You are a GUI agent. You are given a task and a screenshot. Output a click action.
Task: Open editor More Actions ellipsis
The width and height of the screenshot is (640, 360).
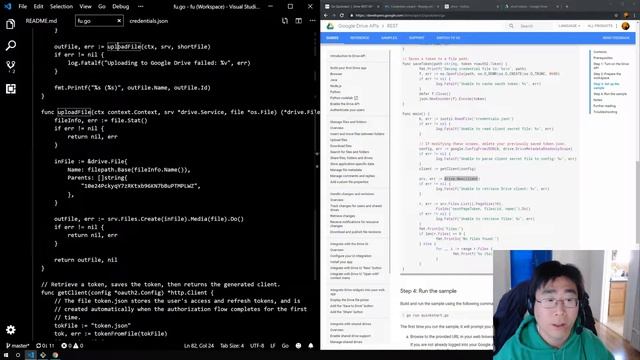pyautogui.click(x=312, y=21)
